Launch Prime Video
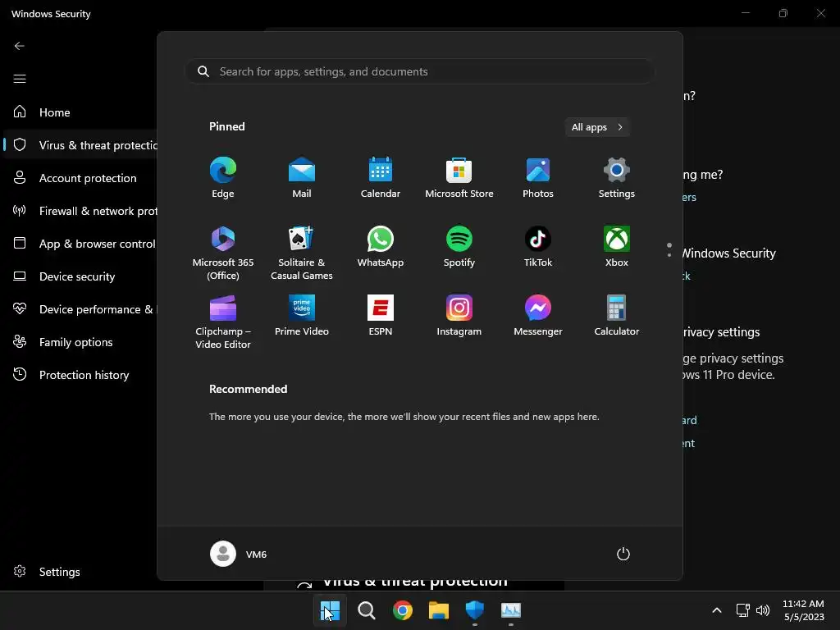The height and width of the screenshot is (630, 840). 302,315
